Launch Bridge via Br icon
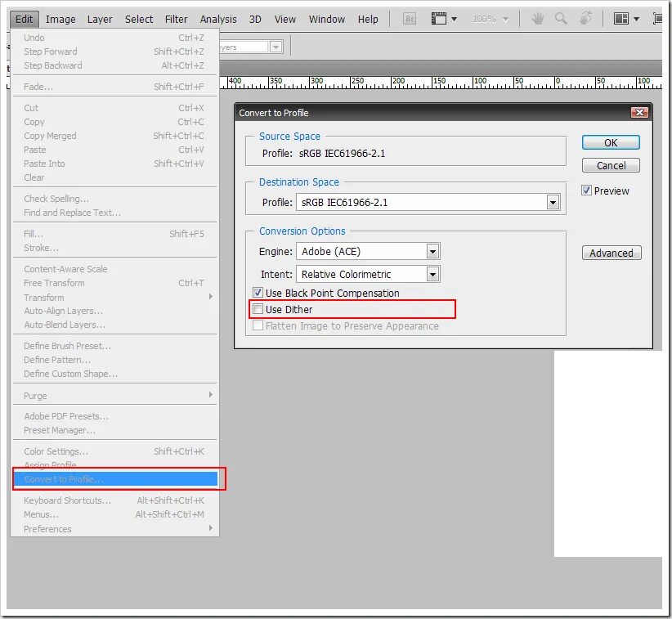 410,19
